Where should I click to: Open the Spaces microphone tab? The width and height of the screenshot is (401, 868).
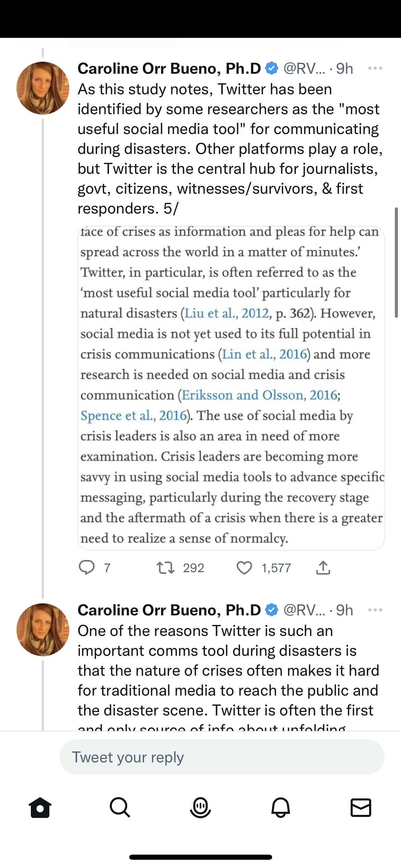pos(200,808)
